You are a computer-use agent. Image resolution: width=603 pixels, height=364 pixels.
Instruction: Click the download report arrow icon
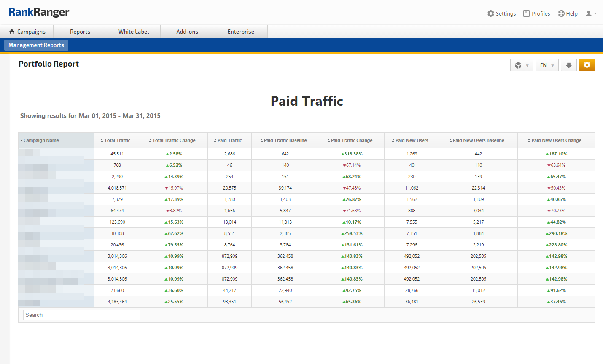pos(568,65)
